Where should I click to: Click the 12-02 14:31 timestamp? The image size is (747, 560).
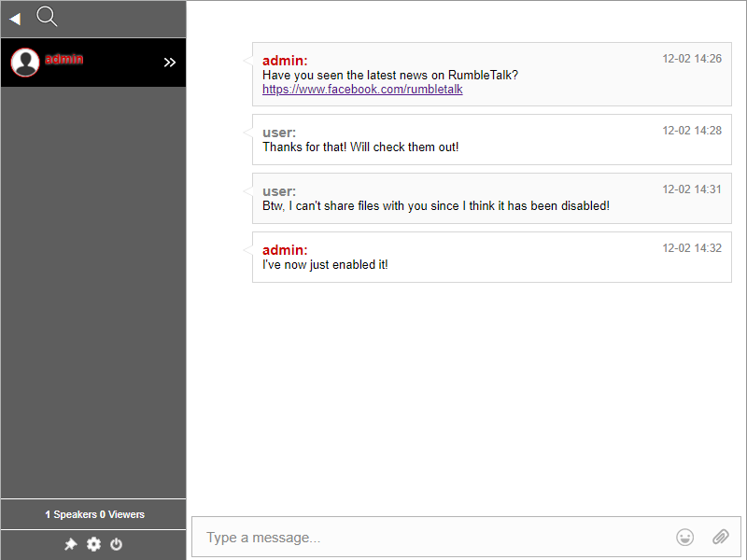(x=692, y=189)
